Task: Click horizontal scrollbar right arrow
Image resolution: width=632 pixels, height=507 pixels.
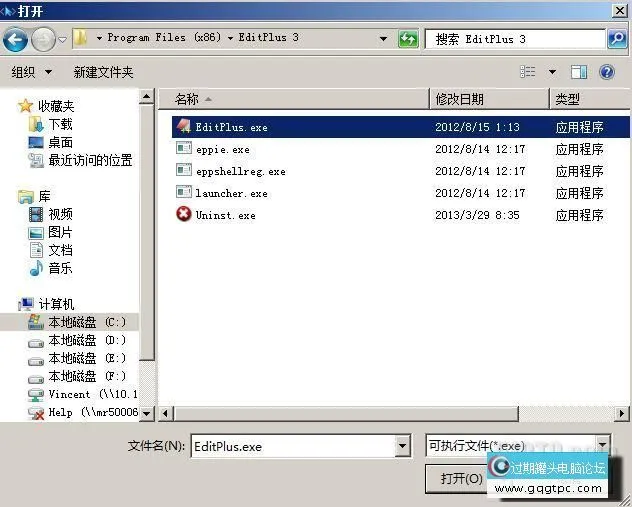Action: click(x=622, y=414)
